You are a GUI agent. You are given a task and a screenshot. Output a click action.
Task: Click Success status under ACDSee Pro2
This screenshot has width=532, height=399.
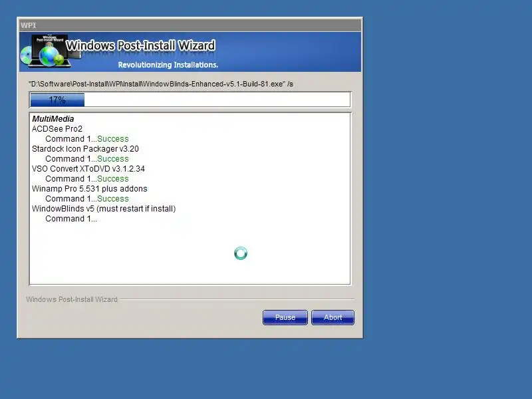coord(113,139)
